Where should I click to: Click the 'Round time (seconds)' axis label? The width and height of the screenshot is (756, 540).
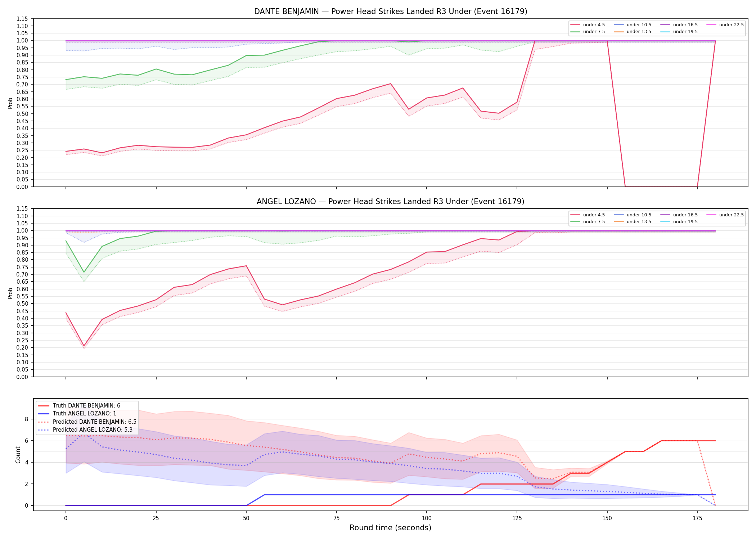click(391, 528)
